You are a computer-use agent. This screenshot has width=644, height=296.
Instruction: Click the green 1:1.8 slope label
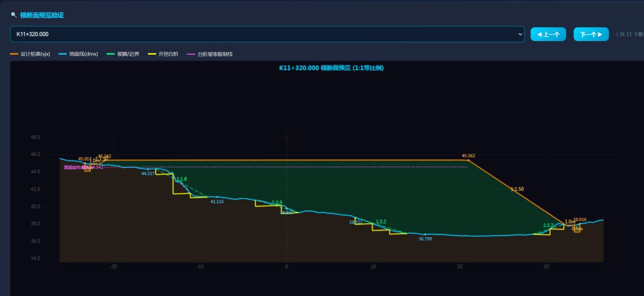coord(181,179)
